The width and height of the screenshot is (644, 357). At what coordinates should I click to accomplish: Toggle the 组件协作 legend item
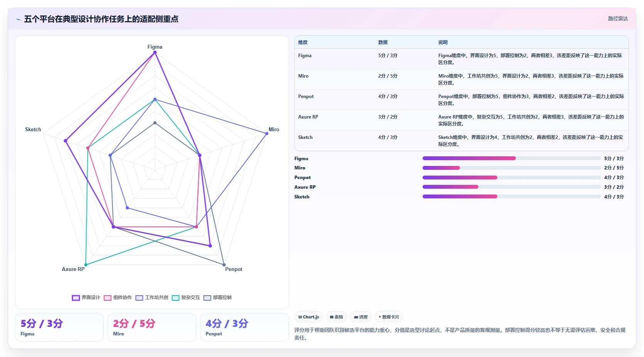(118, 298)
